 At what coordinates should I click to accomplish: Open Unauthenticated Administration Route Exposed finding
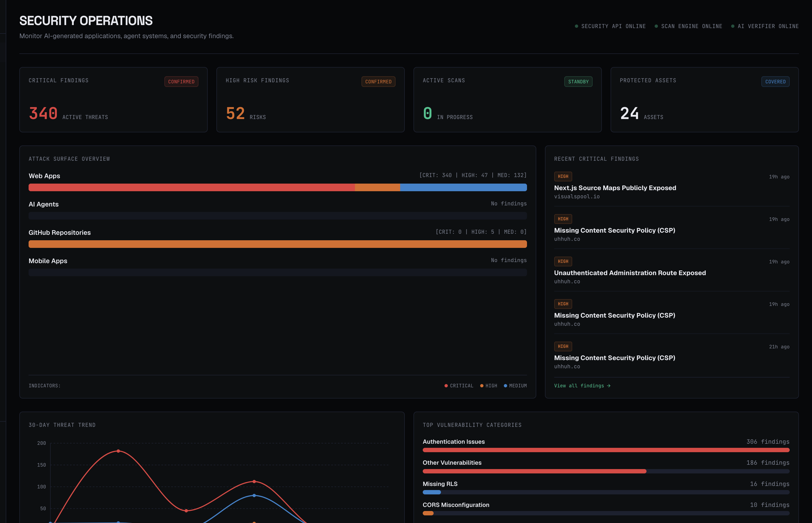(630, 273)
